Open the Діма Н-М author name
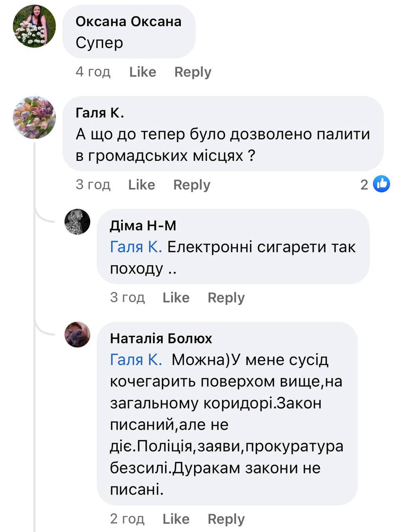403x532 pixels. coord(143,225)
